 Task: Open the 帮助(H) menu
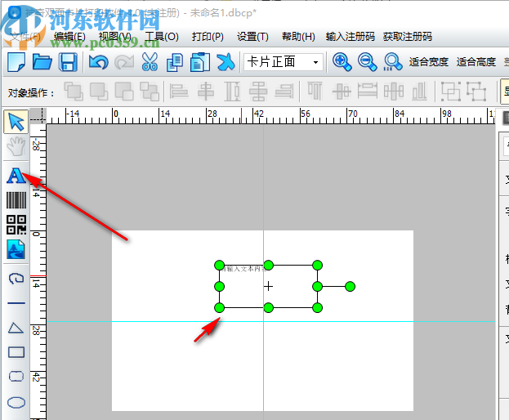pyautogui.click(x=298, y=36)
